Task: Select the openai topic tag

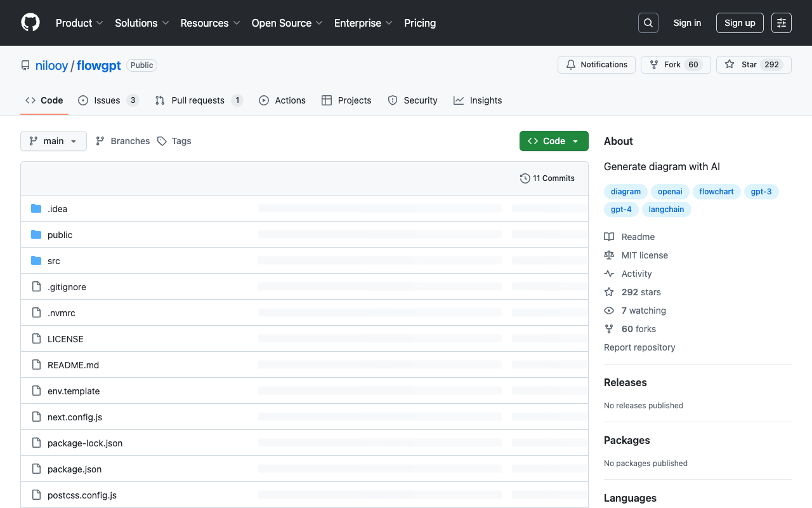Action: [670, 192]
